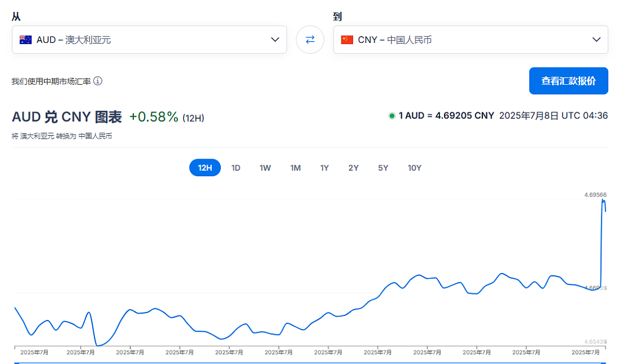Click the 4.65436 axis minimum label
618x364 pixels.
595,342
